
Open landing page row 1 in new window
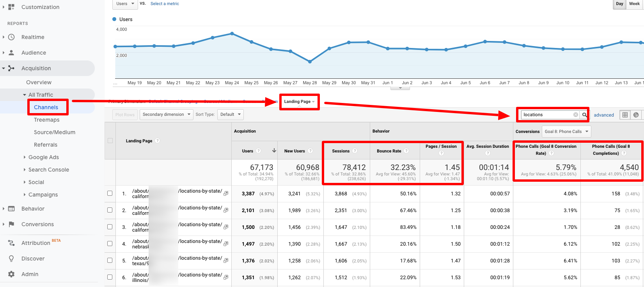point(226,193)
